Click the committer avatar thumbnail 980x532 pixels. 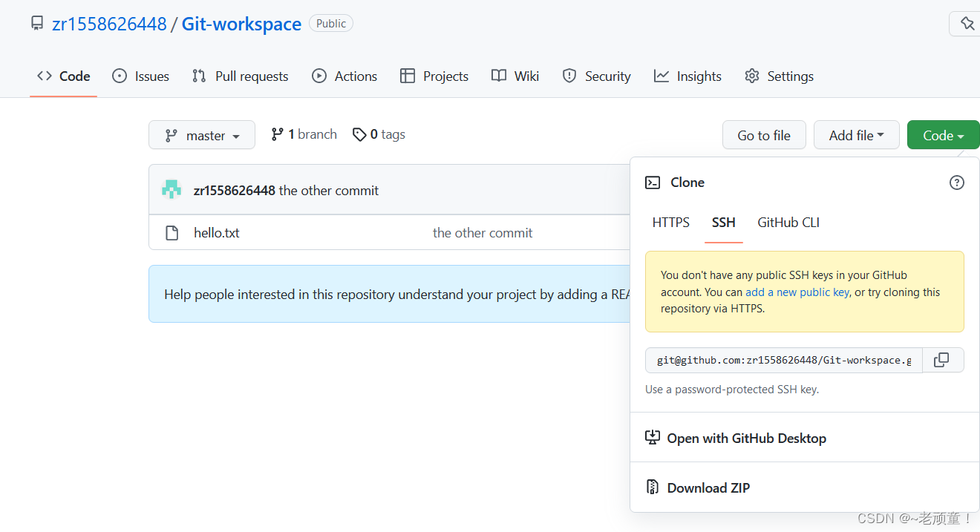[171, 190]
